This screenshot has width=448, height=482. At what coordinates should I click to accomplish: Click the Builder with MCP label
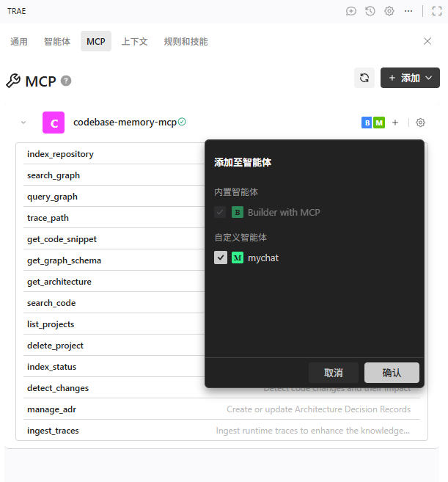click(x=284, y=213)
